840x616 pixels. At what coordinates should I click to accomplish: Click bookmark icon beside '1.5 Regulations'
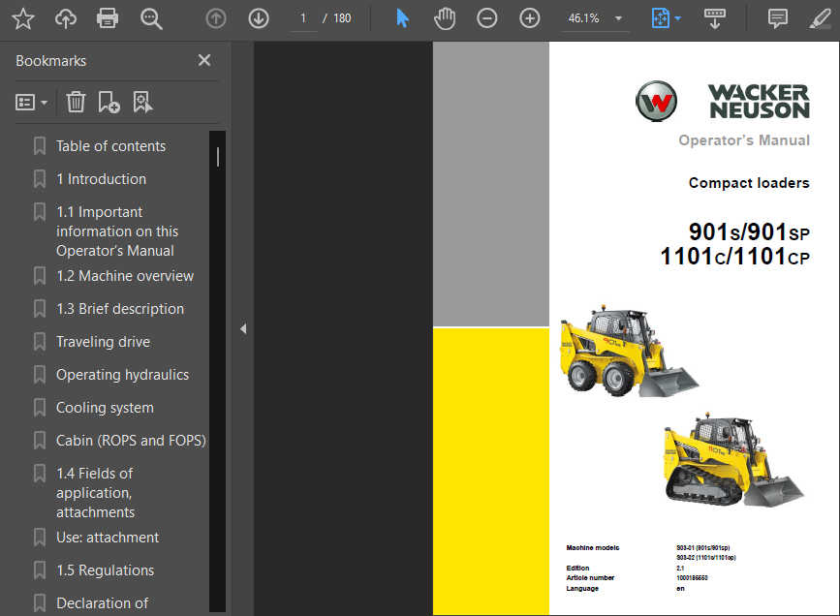(40, 570)
